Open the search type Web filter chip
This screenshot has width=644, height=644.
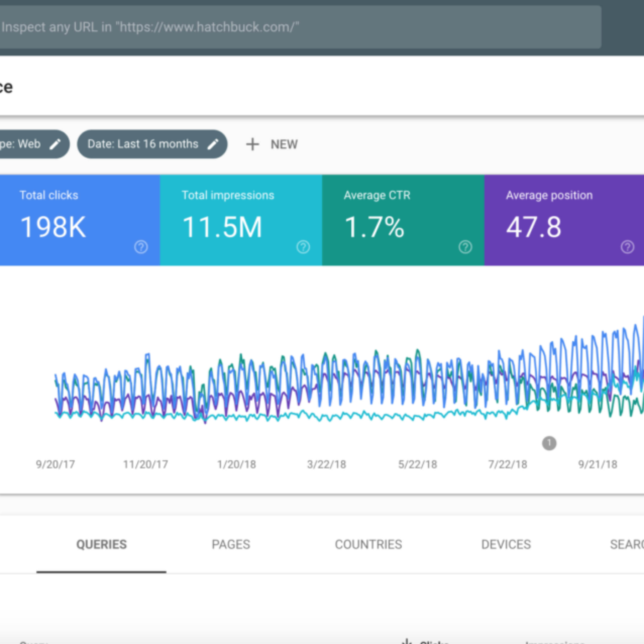pos(35,144)
